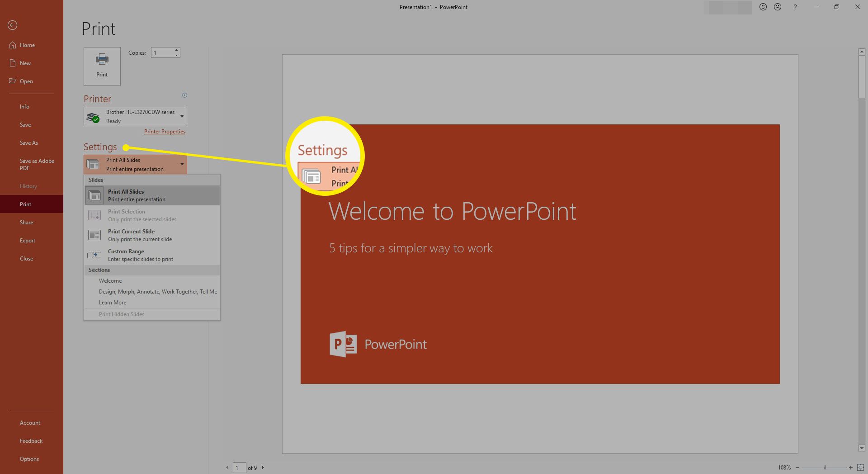Select the Print sidebar item

[32, 204]
